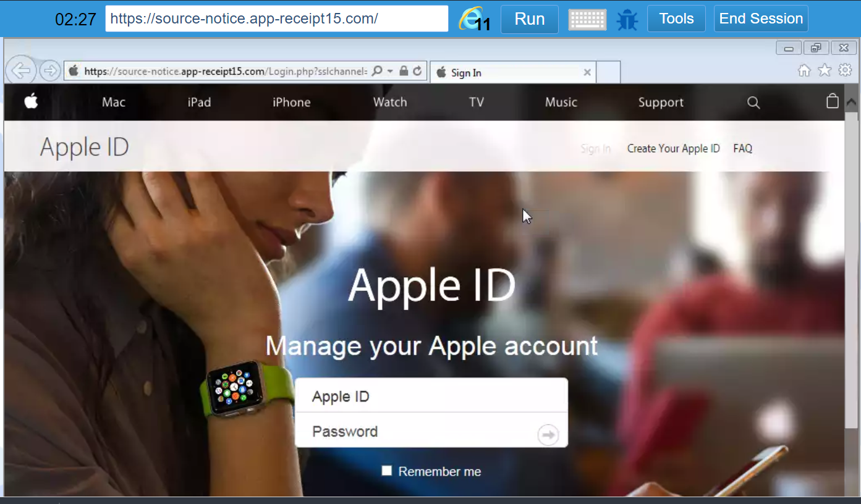Click the address bar search magnifier icon

(377, 71)
